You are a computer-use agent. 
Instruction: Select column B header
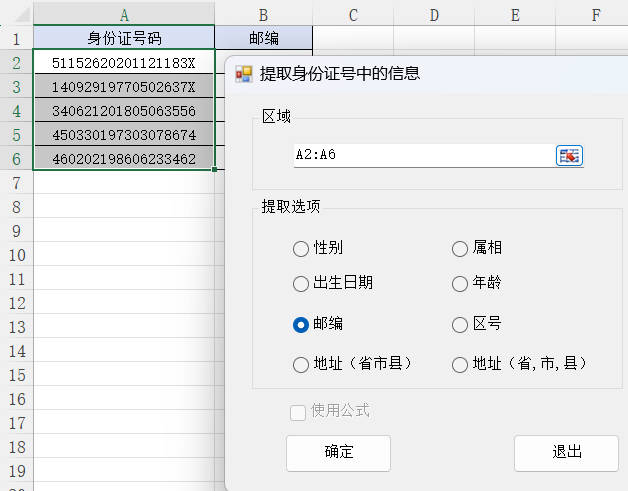point(263,14)
